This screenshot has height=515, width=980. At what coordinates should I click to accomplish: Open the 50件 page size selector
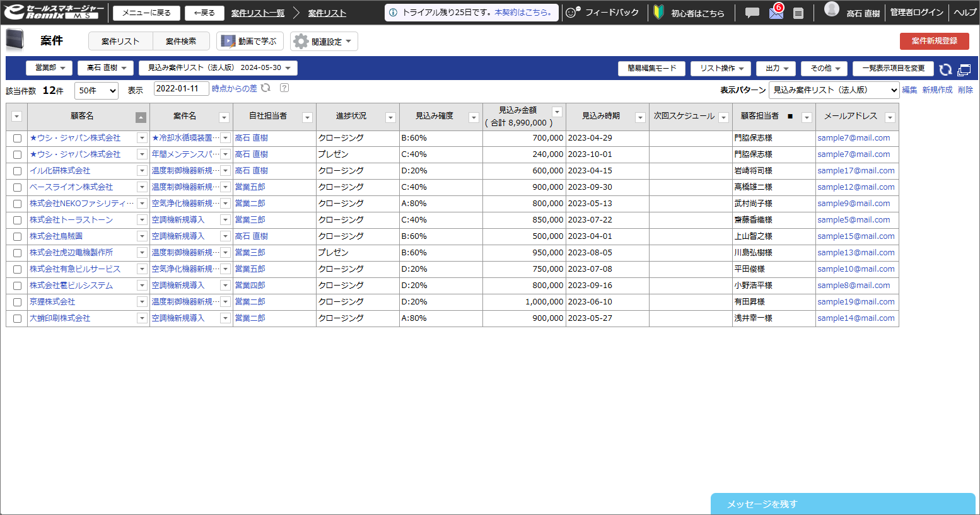point(96,91)
